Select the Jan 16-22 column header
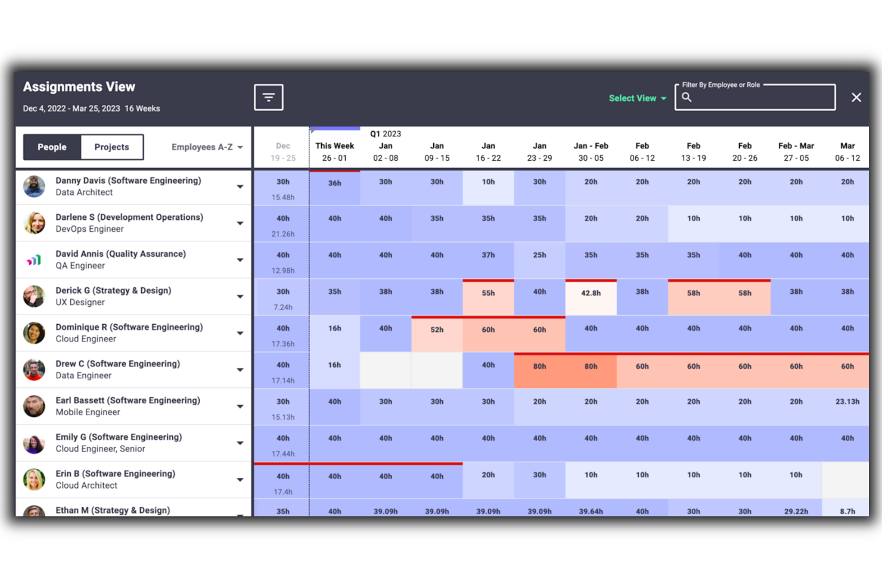 [x=488, y=151]
